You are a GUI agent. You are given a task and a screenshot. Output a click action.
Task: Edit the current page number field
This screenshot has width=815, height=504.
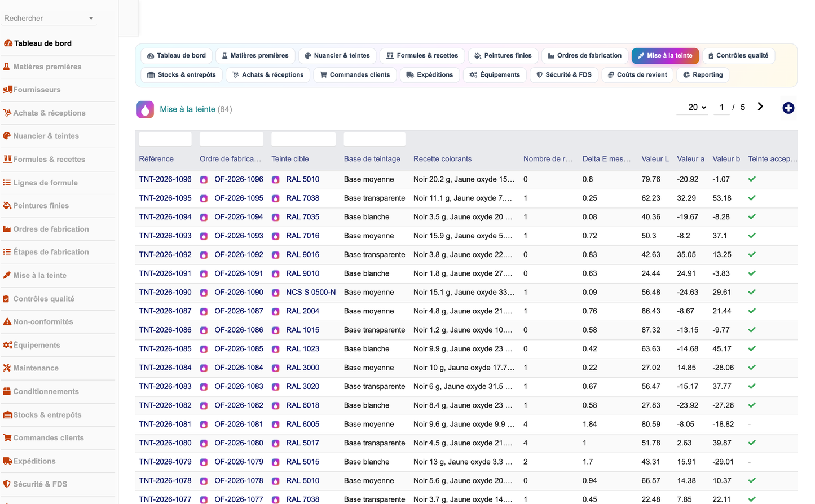(x=721, y=107)
